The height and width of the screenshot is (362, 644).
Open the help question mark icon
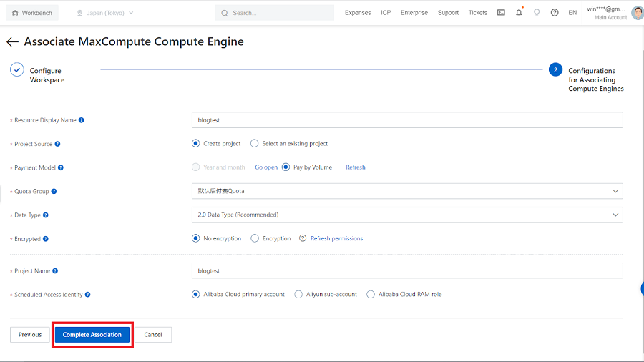[555, 13]
